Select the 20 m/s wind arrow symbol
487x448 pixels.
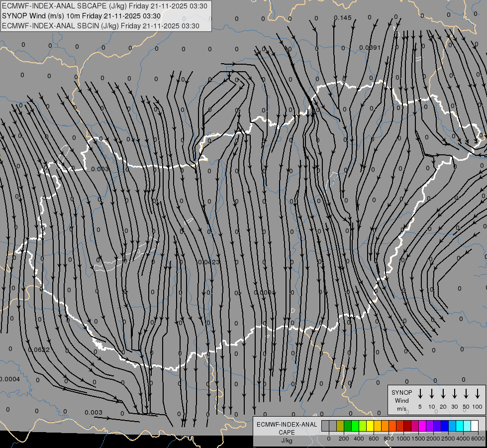pos(443,394)
